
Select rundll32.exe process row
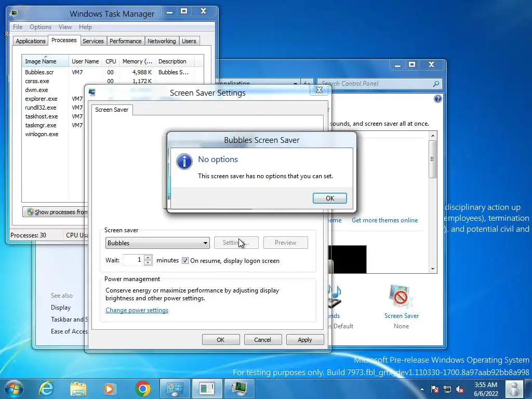point(54,108)
